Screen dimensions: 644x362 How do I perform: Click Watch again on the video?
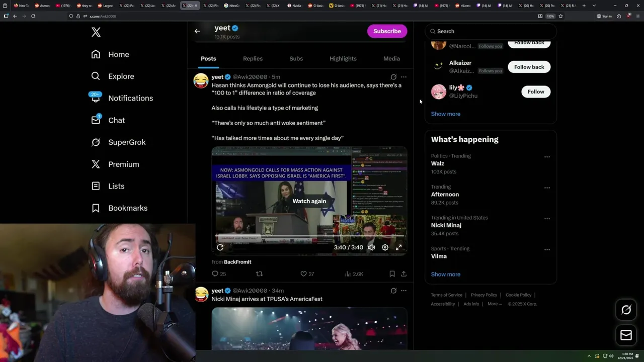pyautogui.click(x=309, y=201)
